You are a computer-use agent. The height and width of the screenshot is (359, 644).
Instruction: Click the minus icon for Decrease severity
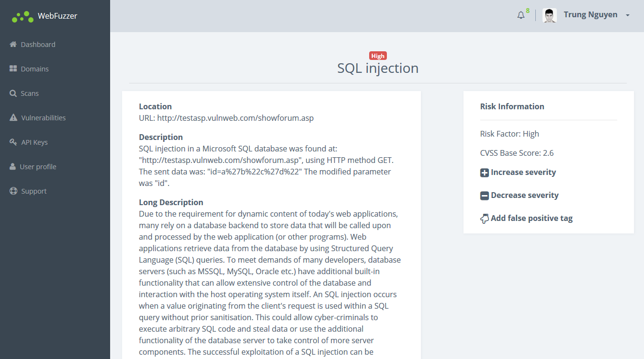coord(485,196)
